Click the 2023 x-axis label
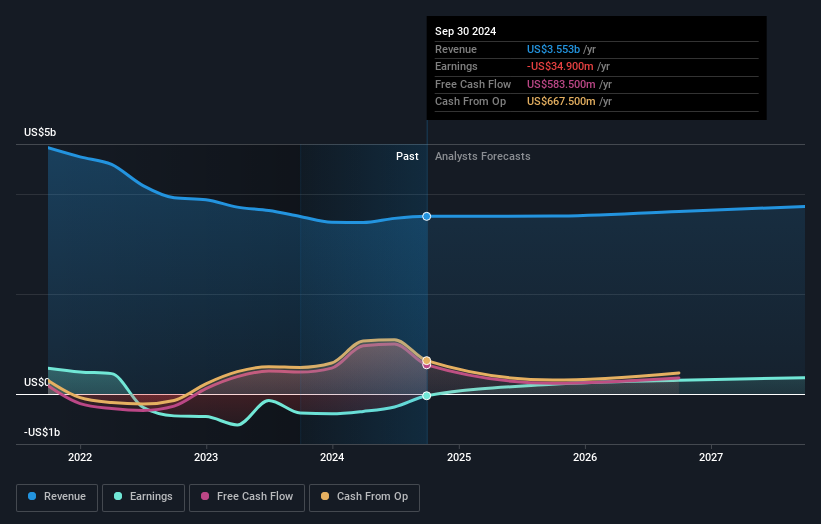821x524 pixels. tap(206, 458)
